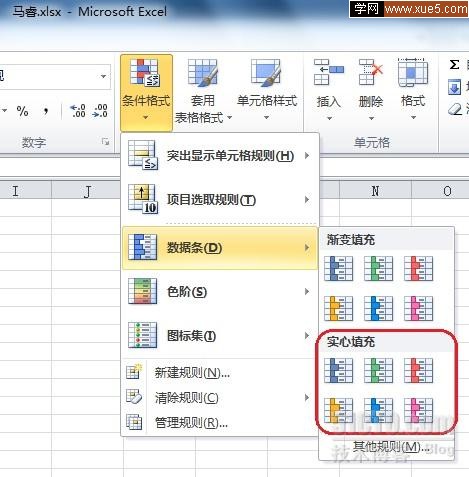Open 突出显示单元格规则(H) menu item
The height and width of the screenshot is (477, 469).
[x=220, y=155]
